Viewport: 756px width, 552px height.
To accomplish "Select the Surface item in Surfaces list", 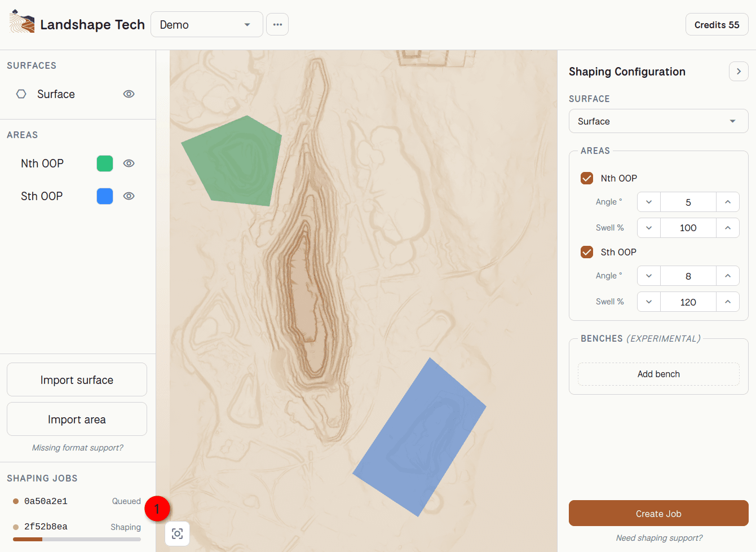I will coord(56,94).
